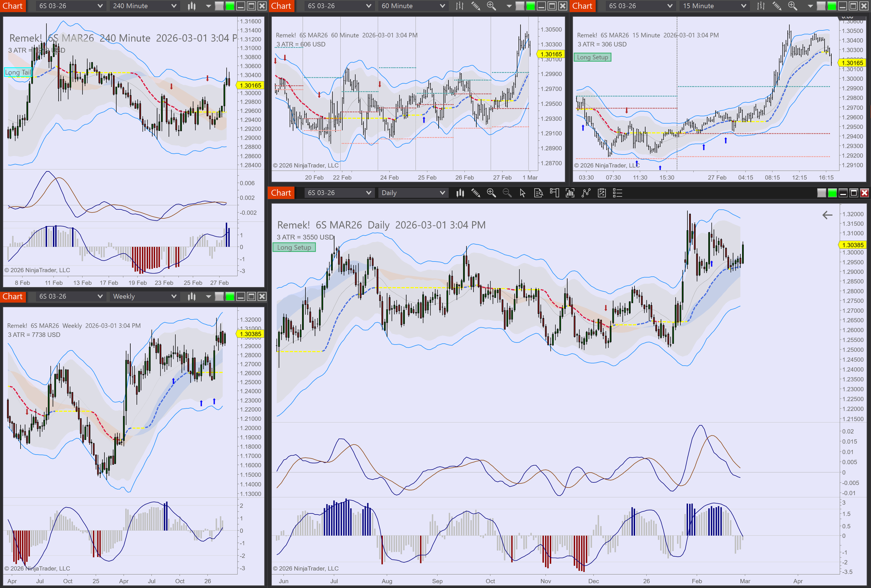871x588 pixels.
Task: Click the Long Setup label on Daily chart
Action: coord(294,247)
